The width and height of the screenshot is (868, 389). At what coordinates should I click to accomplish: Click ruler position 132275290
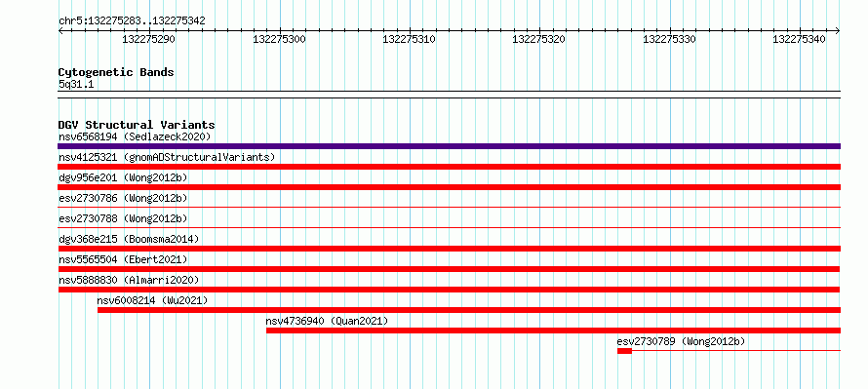[148, 39]
